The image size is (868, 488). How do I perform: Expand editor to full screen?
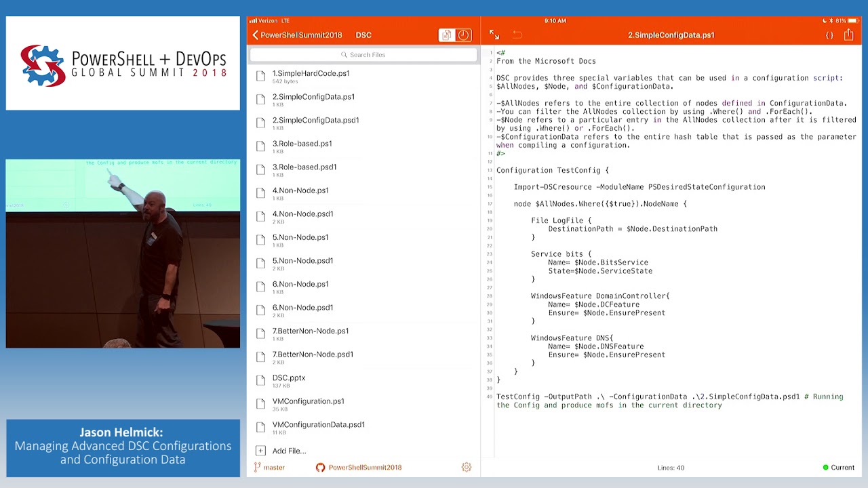tap(494, 35)
